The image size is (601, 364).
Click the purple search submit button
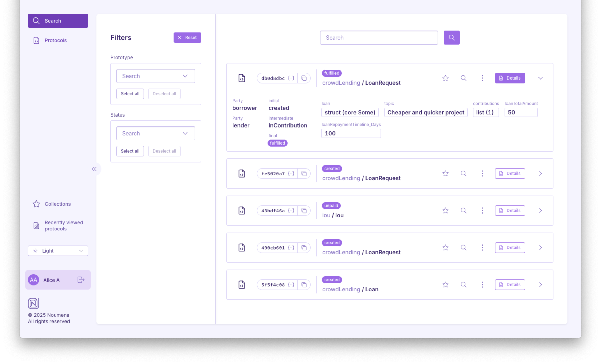451,38
